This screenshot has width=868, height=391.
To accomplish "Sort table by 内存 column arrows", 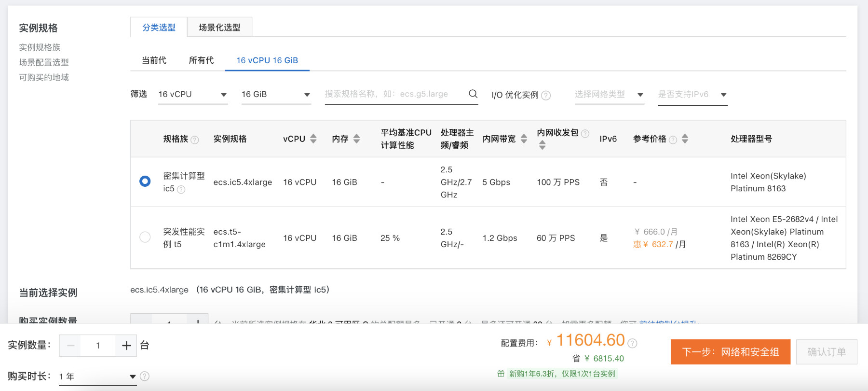I will tap(356, 139).
